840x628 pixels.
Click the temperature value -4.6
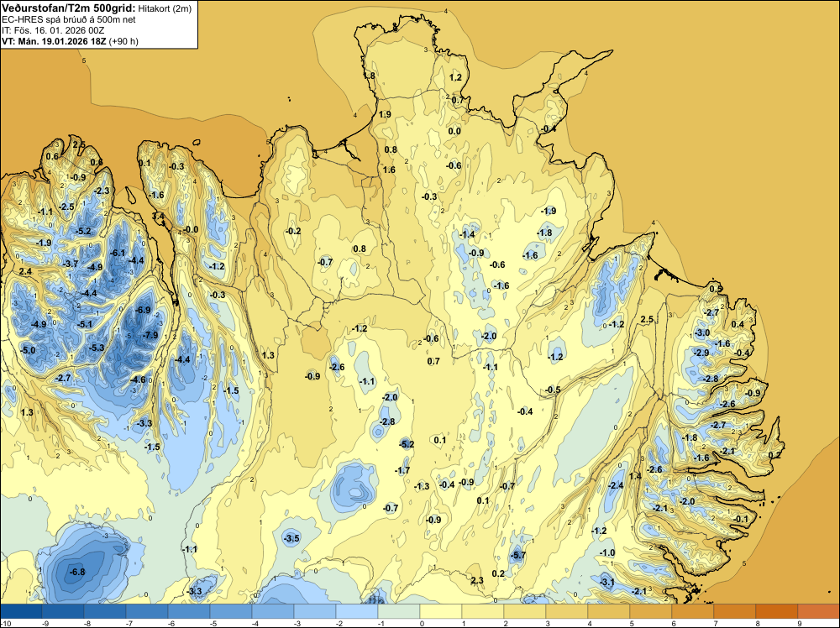138,379
